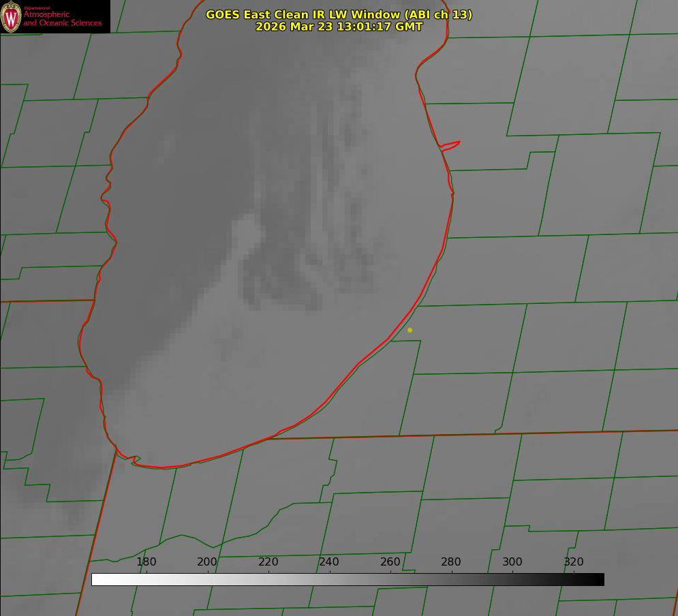Click the white end of the colorbar

click(x=96, y=580)
